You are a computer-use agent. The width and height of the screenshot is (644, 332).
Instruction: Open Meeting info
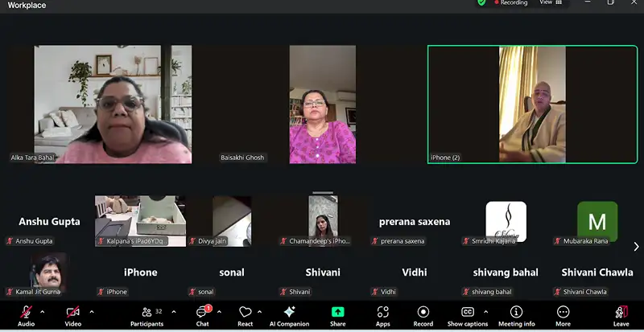[x=516, y=312]
